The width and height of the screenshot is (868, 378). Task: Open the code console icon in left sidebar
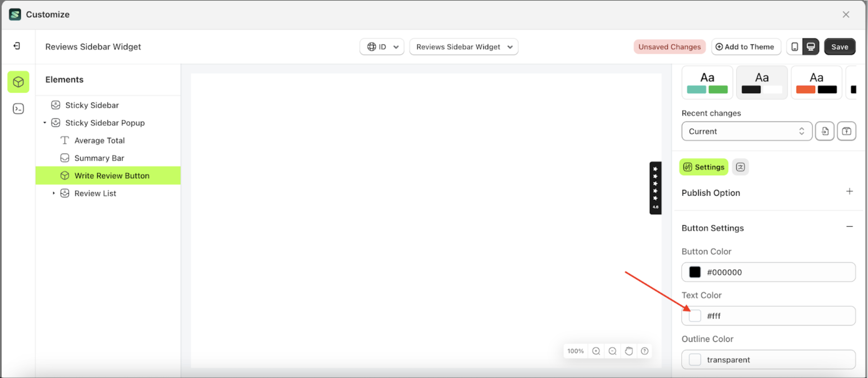coord(18,109)
